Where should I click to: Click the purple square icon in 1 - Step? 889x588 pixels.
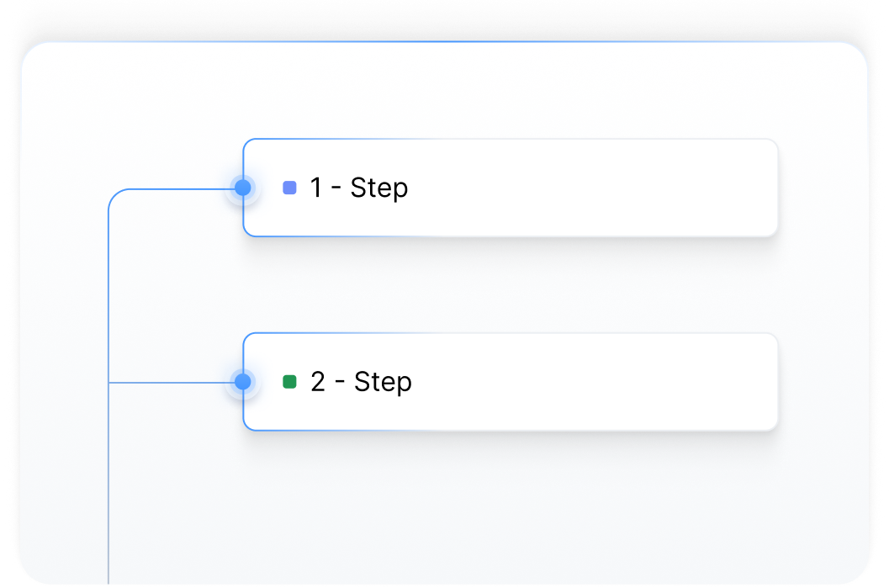pyautogui.click(x=290, y=188)
